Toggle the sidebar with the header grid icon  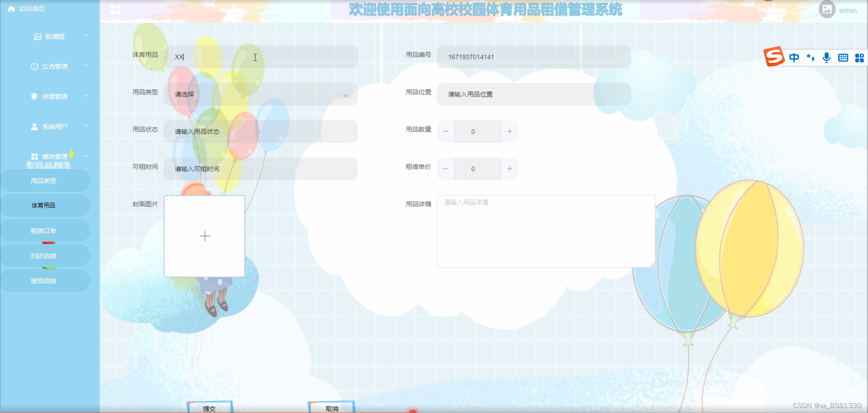coord(115,9)
